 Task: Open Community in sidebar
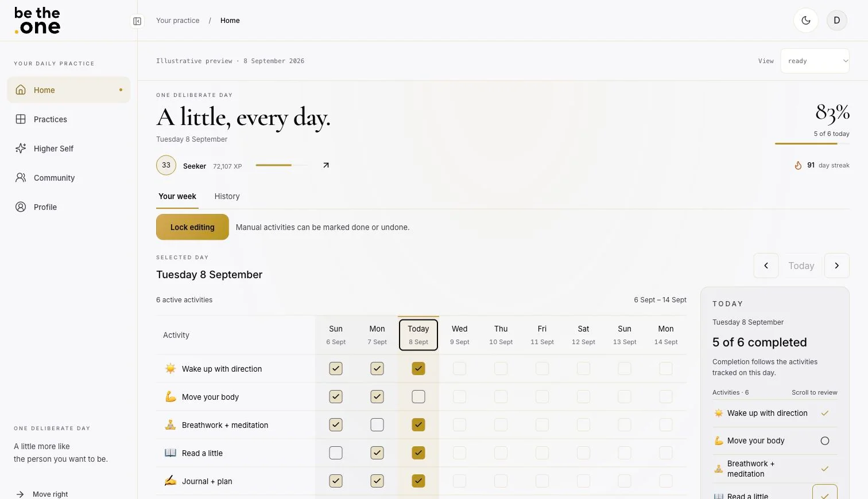(x=69, y=178)
